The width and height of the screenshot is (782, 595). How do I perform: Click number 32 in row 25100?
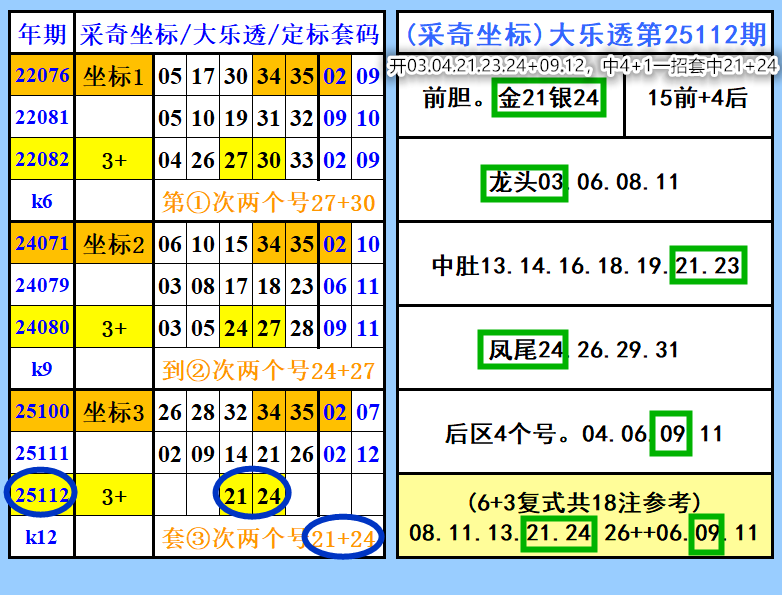coord(235,412)
